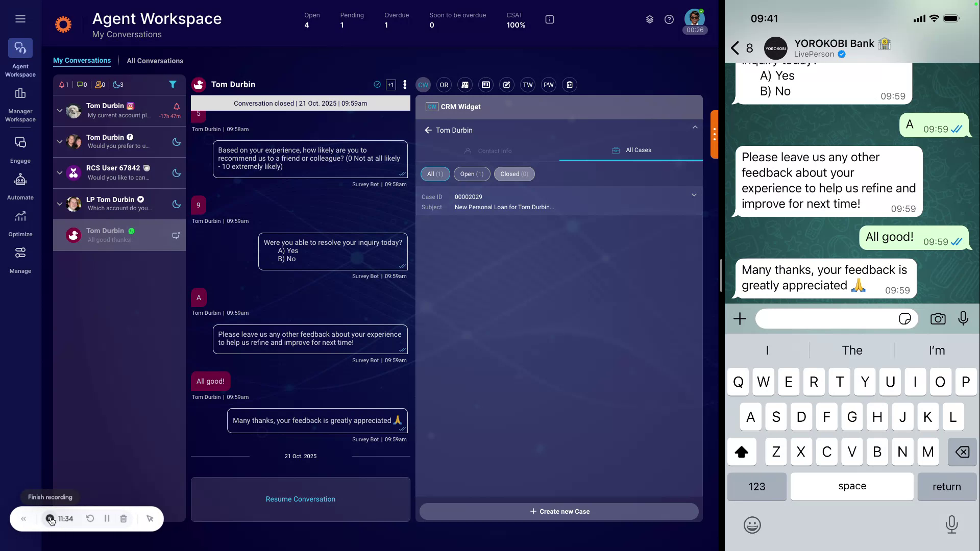Open the camera in the WhatsApp chat
The width and height of the screenshot is (980, 551).
point(938,318)
